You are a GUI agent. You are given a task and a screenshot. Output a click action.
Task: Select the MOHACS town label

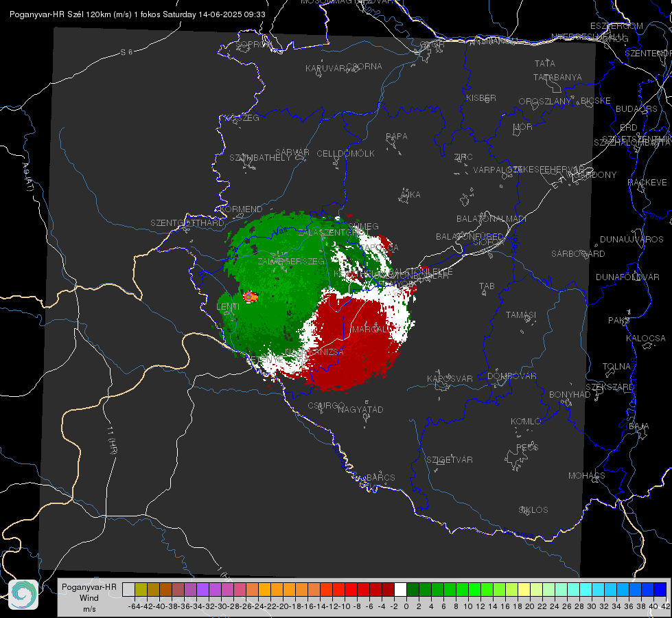click(587, 476)
